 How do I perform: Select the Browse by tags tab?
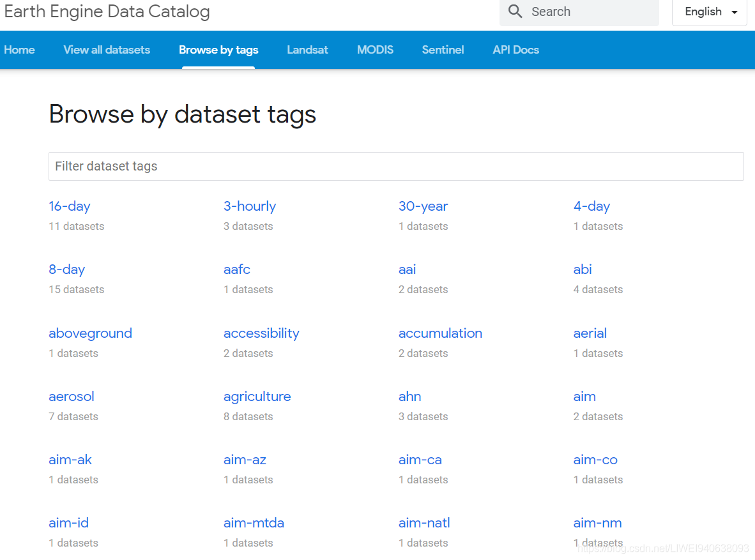coord(218,50)
